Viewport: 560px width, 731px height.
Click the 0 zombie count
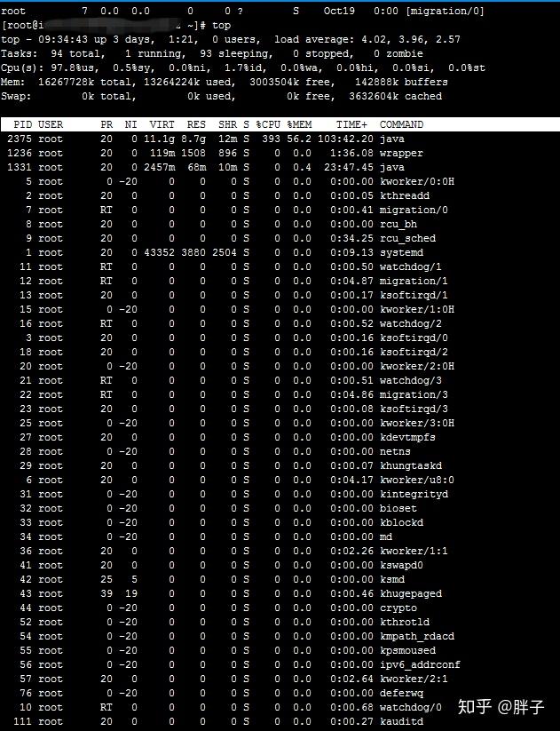398,53
